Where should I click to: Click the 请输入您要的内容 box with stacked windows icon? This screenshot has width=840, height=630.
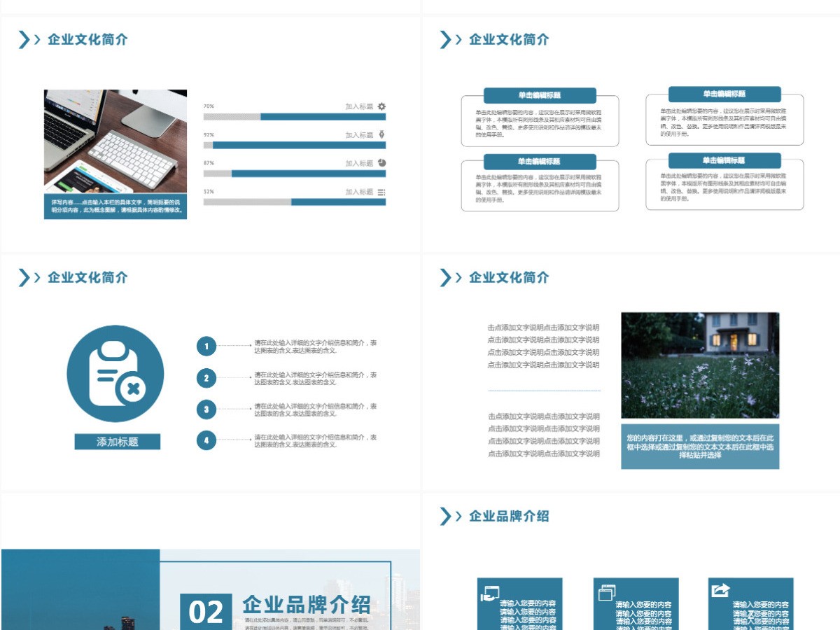[x=636, y=603]
